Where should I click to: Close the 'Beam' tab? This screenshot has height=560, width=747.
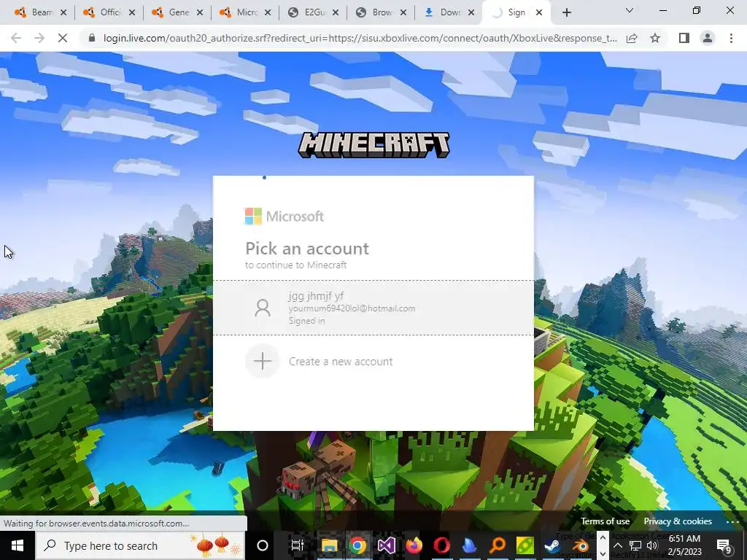63,13
